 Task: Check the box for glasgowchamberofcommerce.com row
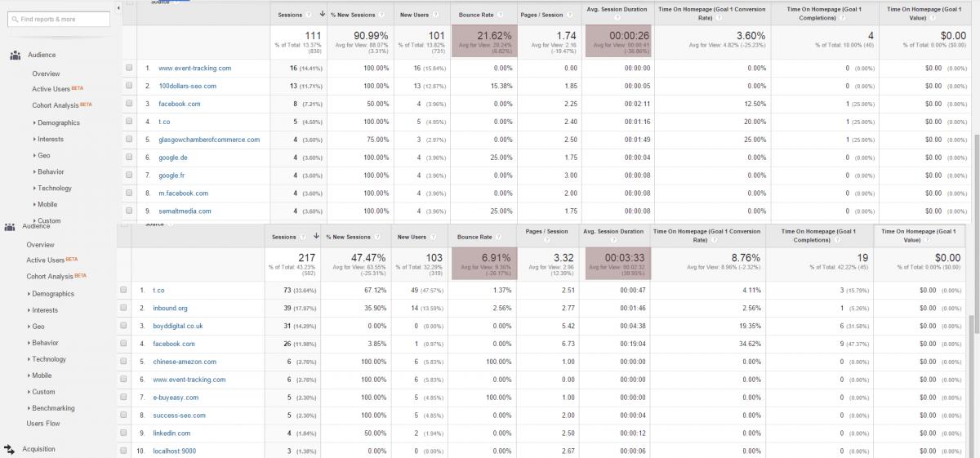pyautogui.click(x=129, y=140)
